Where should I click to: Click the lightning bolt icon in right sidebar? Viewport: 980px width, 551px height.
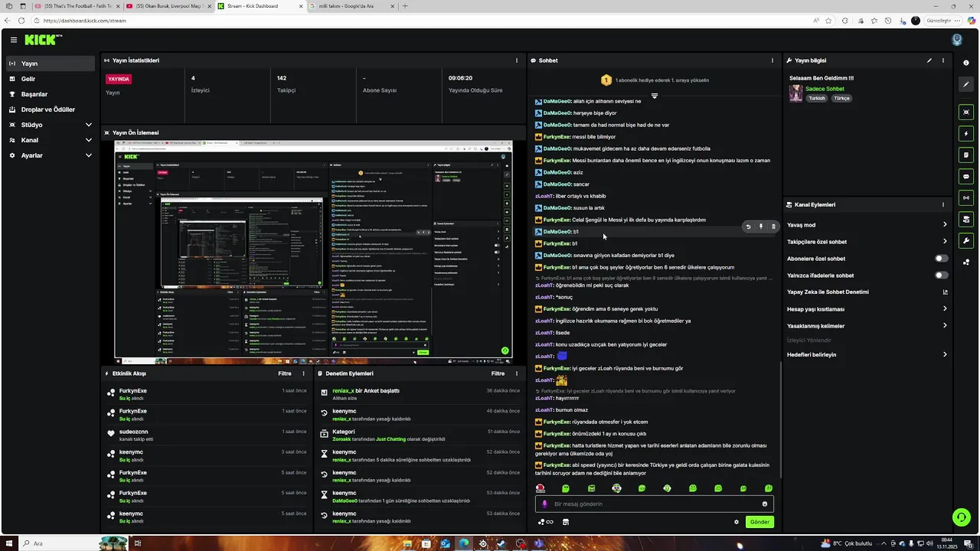point(966,134)
